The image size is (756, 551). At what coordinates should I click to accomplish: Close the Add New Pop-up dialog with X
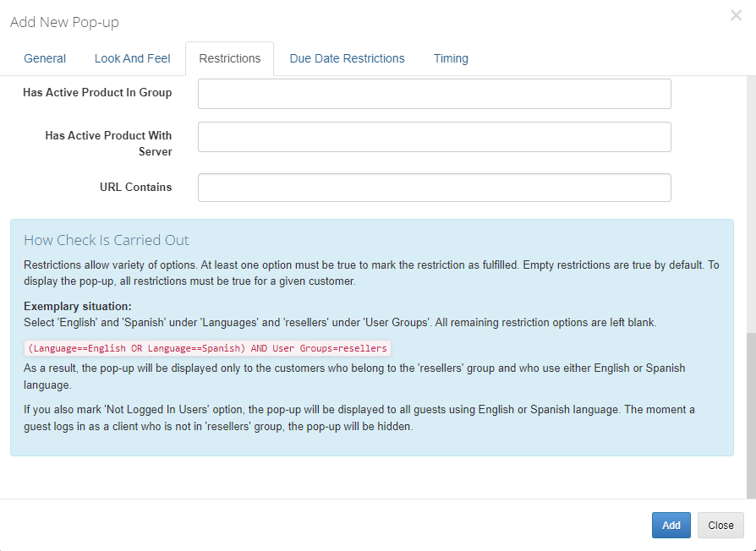[736, 15]
